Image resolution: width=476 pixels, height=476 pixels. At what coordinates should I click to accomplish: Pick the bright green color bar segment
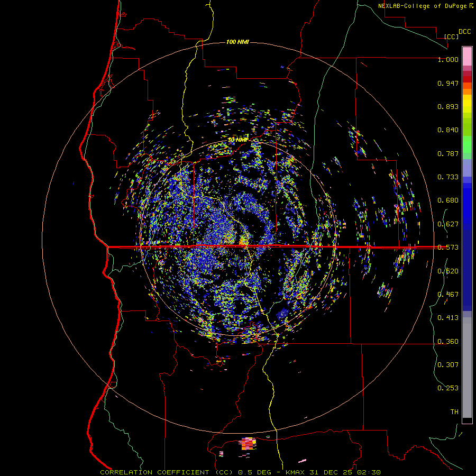[x=467, y=144]
